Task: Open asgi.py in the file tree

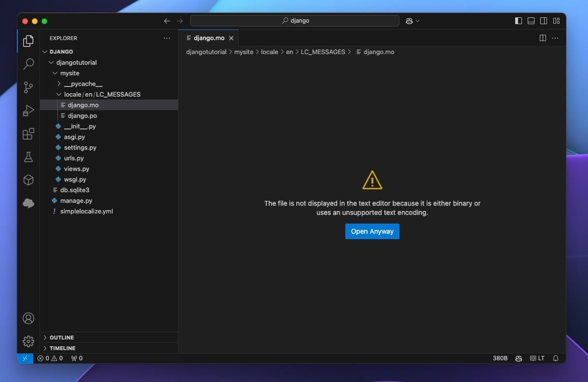Action: [109, 137]
